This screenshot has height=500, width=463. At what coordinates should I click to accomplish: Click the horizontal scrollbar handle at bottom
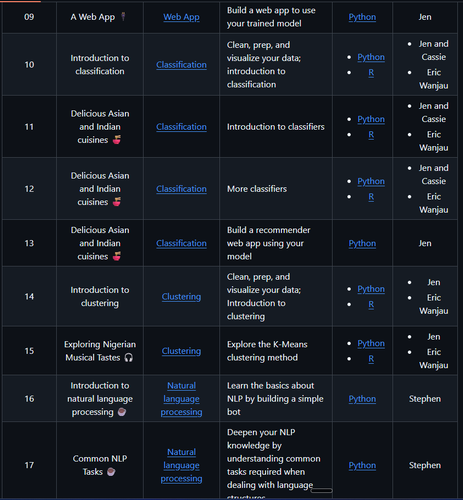coord(321,490)
